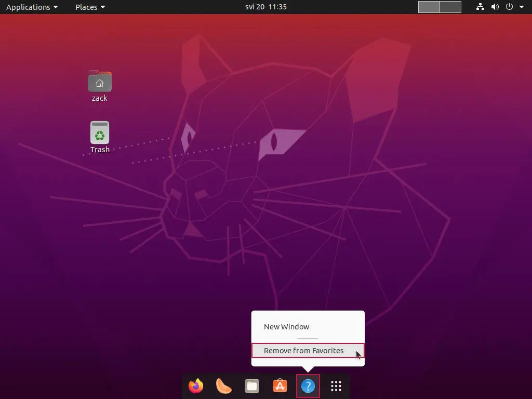
Task: Switch to the second workspace thumbnail
Action: tap(450, 7)
